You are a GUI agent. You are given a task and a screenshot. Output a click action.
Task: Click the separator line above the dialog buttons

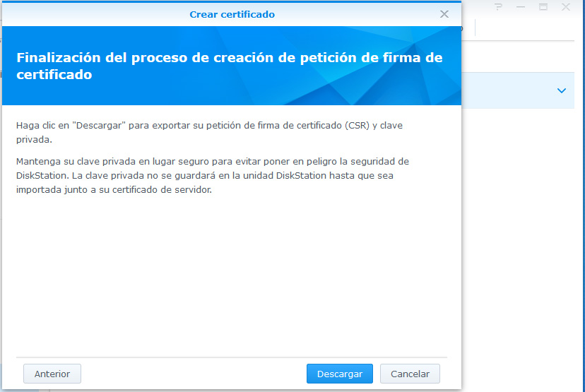pos(232,357)
